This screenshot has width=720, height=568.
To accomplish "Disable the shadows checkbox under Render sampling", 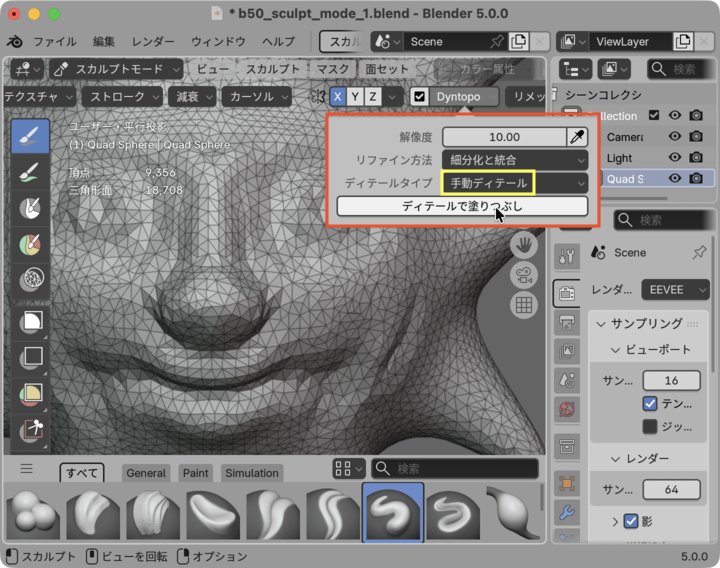I will point(631,521).
